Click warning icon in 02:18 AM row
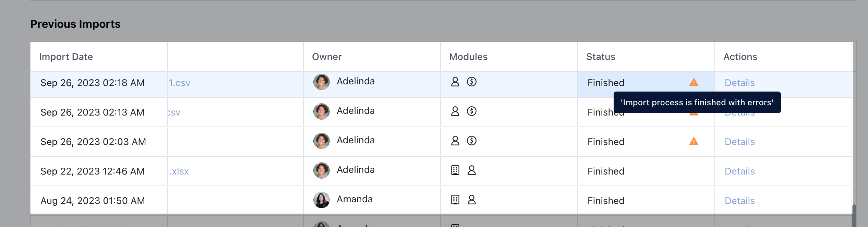Viewport: 868px width, 227px height. 694,82
